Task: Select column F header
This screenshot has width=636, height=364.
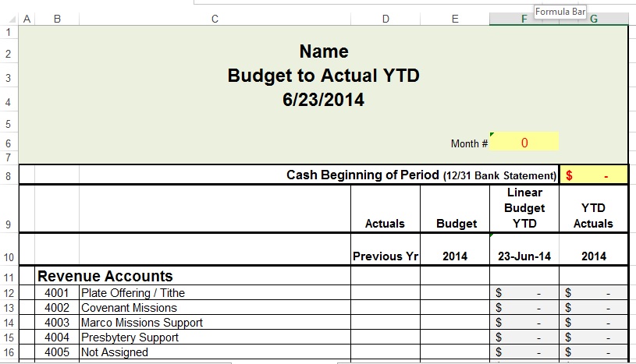Action: pyautogui.click(x=524, y=19)
